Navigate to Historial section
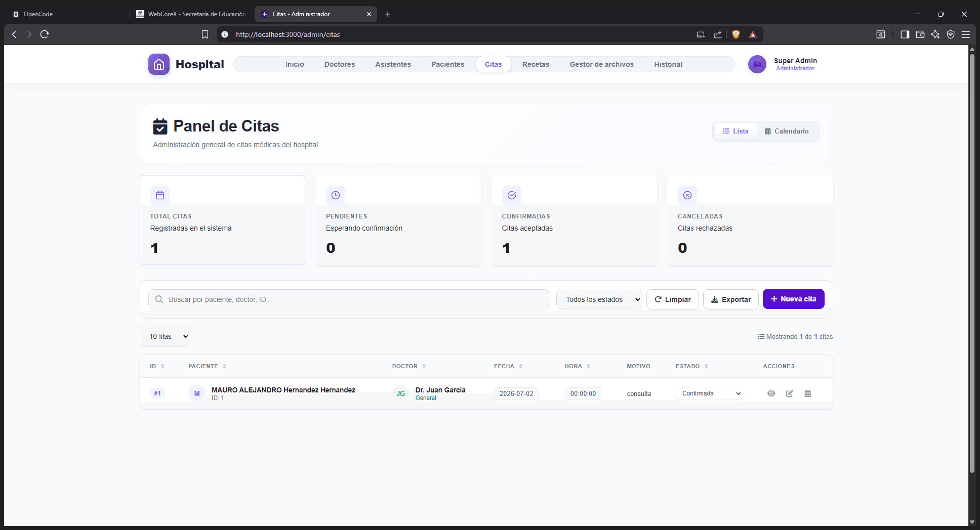This screenshot has width=980, height=530. pos(668,64)
